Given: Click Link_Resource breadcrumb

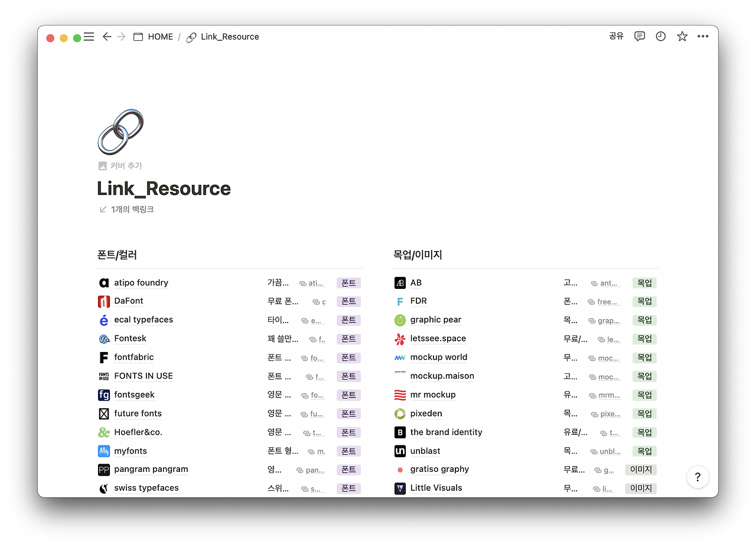Looking at the screenshot, I should click(x=223, y=37).
